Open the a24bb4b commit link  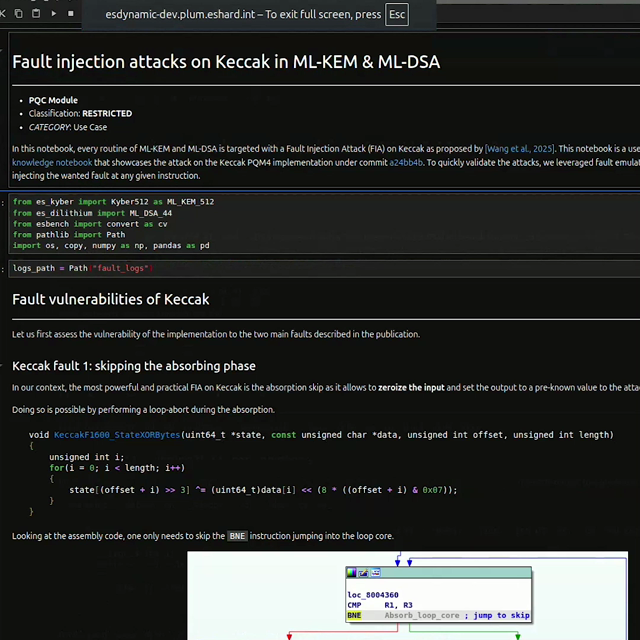[406, 162]
